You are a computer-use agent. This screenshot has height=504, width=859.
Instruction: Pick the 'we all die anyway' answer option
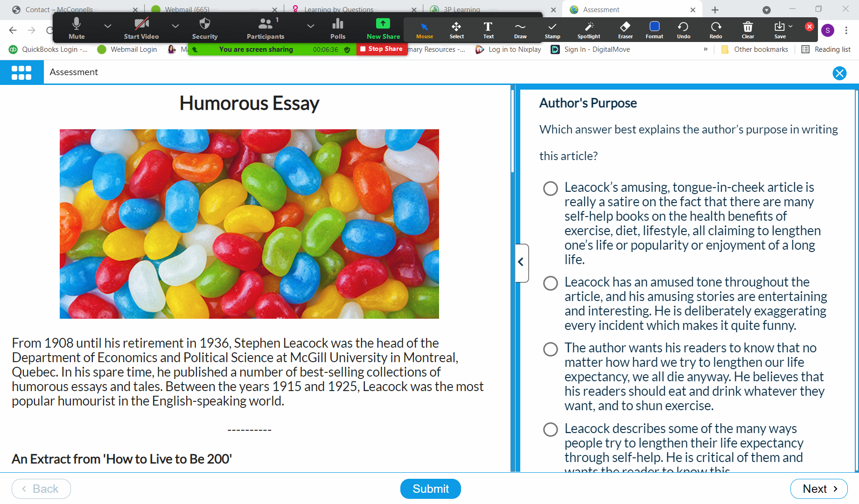(x=551, y=349)
